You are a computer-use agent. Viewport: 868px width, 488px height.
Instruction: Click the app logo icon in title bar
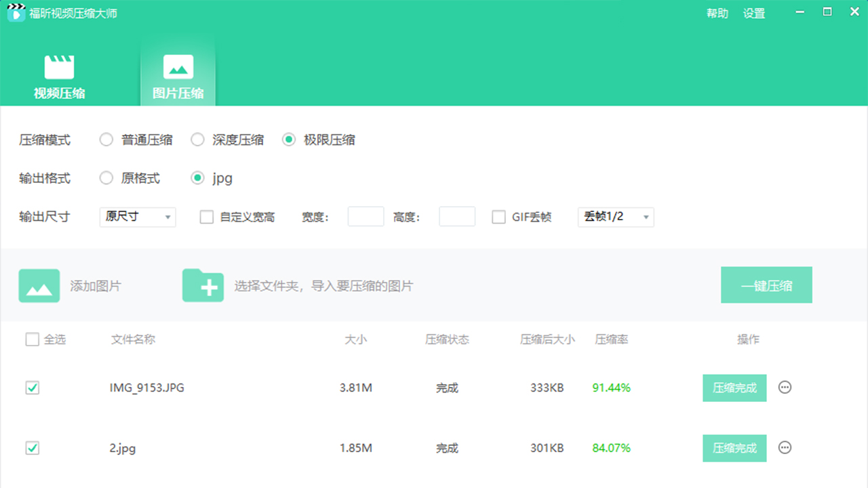pos(16,13)
